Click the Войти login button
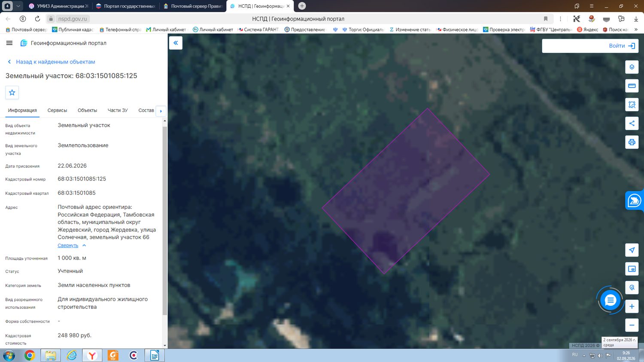 622,46
